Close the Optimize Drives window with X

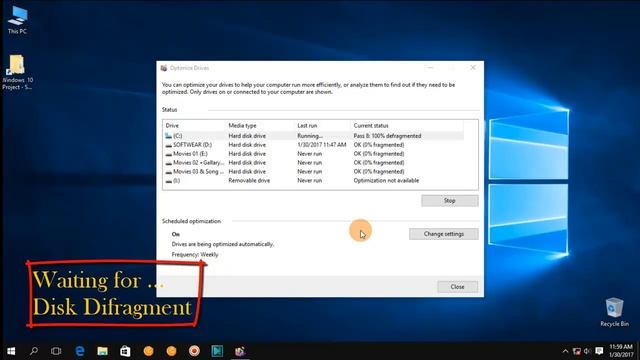(x=473, y=68)
